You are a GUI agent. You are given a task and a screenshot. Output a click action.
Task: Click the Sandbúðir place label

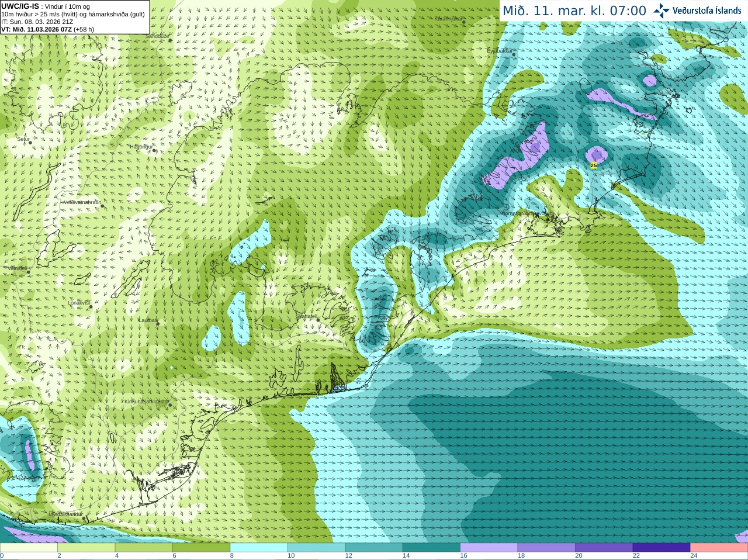coord(157,36)
